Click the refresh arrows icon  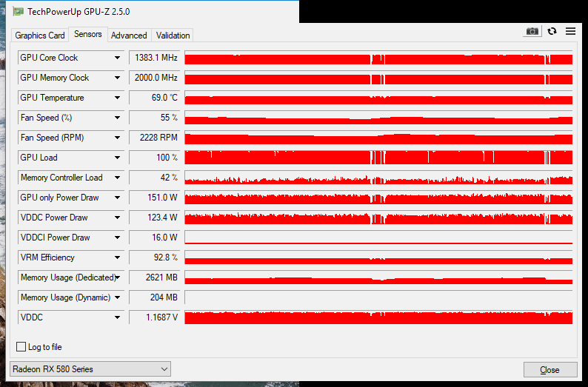click(x=552, y=32)
